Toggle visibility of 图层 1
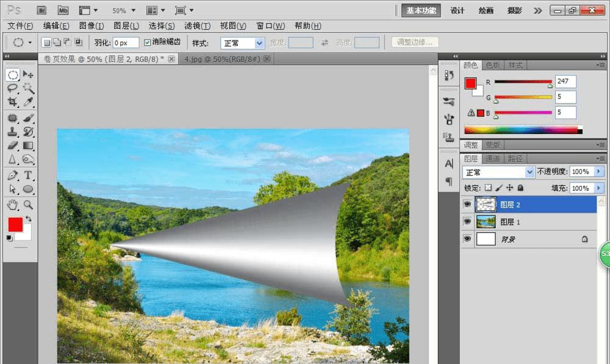 coord(467,222)
